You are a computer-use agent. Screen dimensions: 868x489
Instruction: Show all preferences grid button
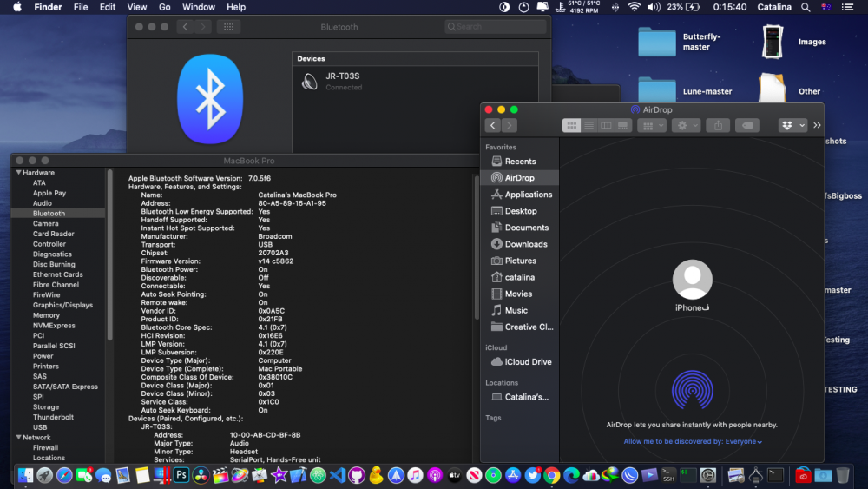pos(228,27)
